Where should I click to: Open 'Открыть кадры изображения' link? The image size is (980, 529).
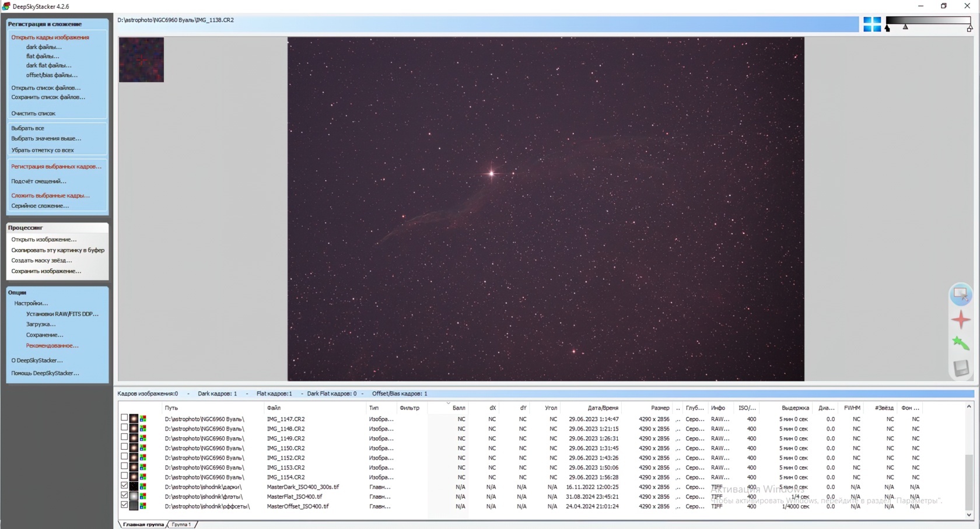coord(50,37)
